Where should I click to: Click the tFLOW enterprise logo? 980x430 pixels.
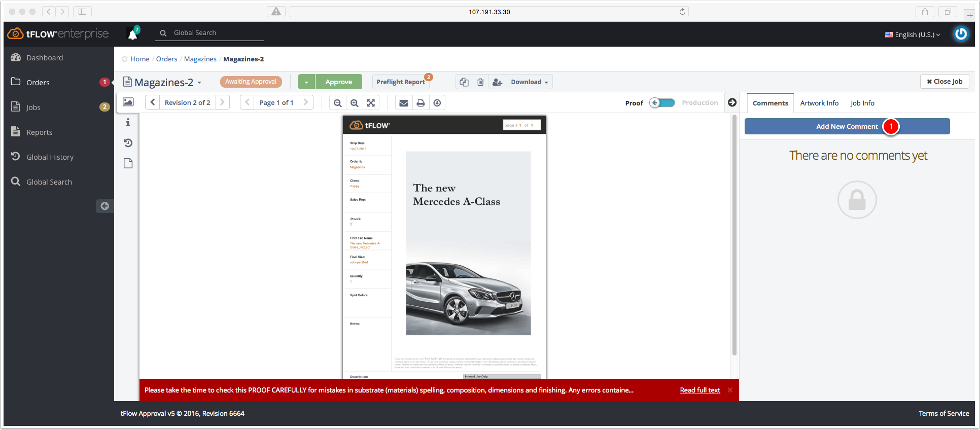click(58, 34)
